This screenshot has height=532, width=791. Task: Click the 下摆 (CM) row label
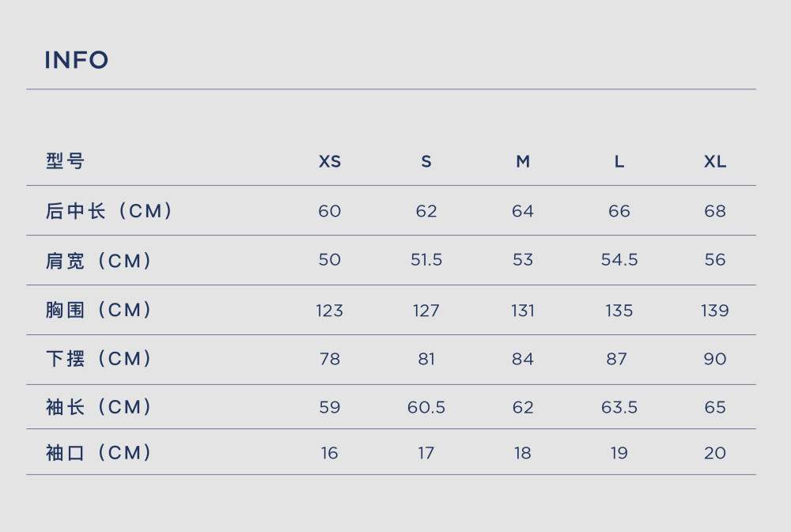pyautogui.click(x=99, y=359)
